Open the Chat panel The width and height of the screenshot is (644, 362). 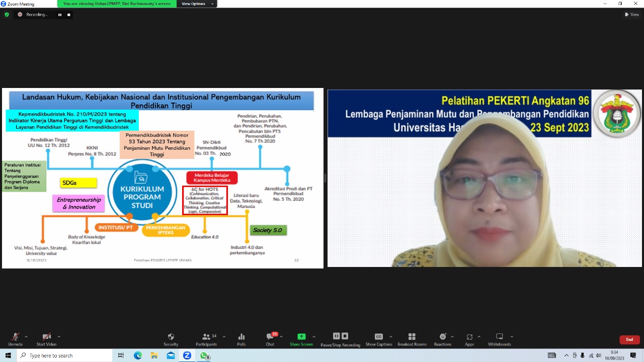coord(270,339)
